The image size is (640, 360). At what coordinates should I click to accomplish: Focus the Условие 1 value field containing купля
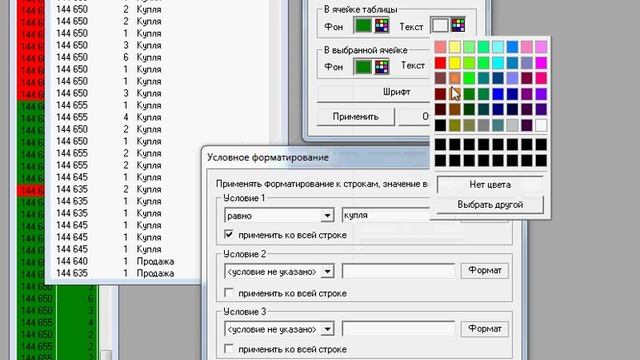click(386, 215)
